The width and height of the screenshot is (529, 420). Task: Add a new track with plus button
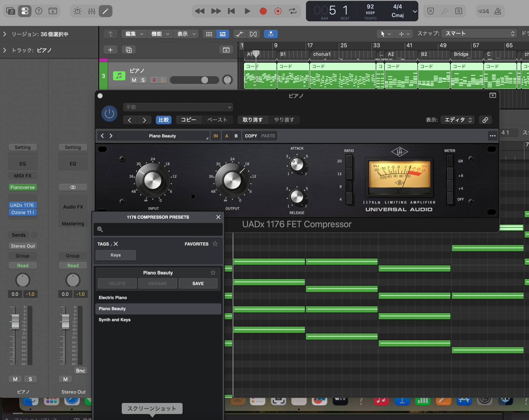[x=110, y=50]
